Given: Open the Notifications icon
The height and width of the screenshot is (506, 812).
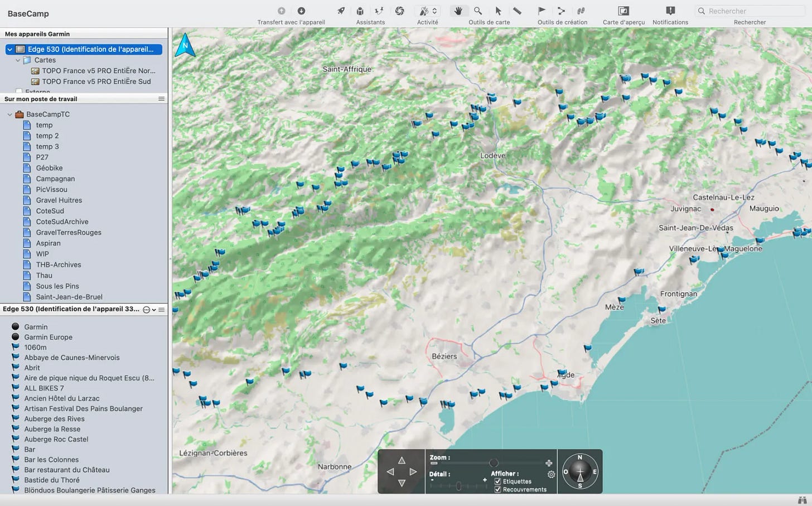Looking at the screenshot, I should pos(670,11).
